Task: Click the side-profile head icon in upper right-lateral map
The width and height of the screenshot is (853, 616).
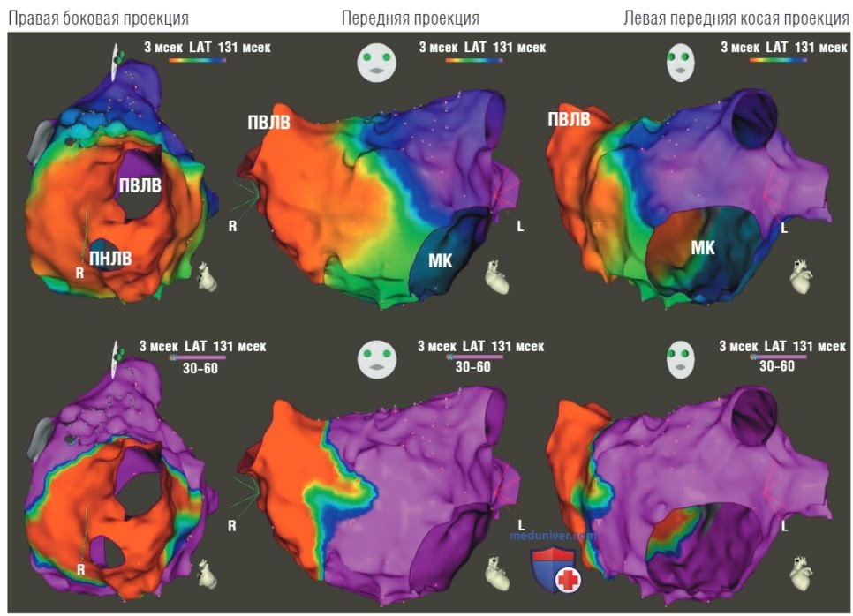Action: tap(117, 61)
